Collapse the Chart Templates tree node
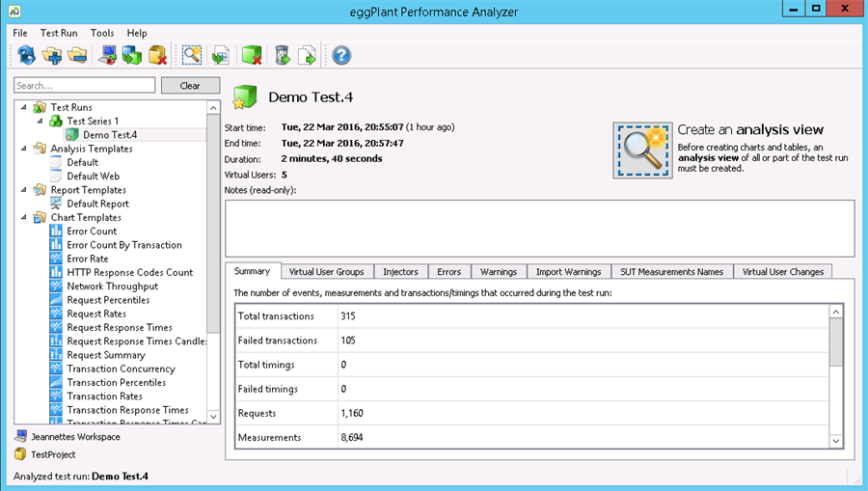Image resolution: width=868 pixels, height=491 pixels. coord(24,218)
